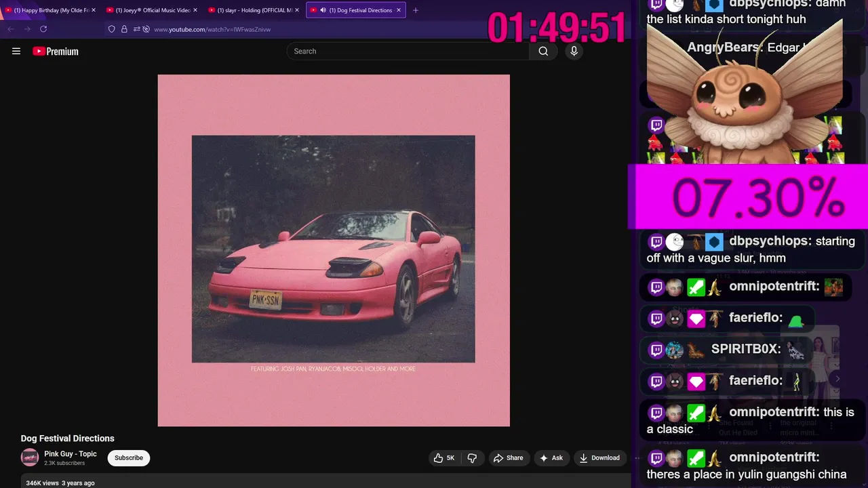Image resolution: width=868 pixels, height=488 pixels.
Task: Click the address bar URL
Action: coord(212,29)
